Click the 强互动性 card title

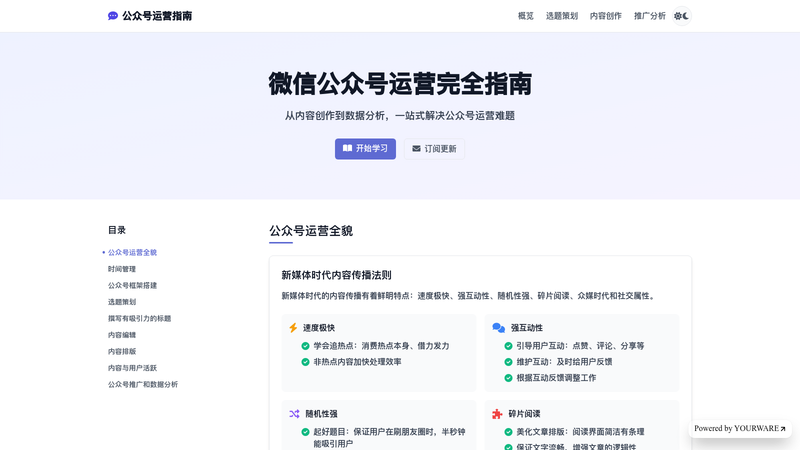point(527,328)
